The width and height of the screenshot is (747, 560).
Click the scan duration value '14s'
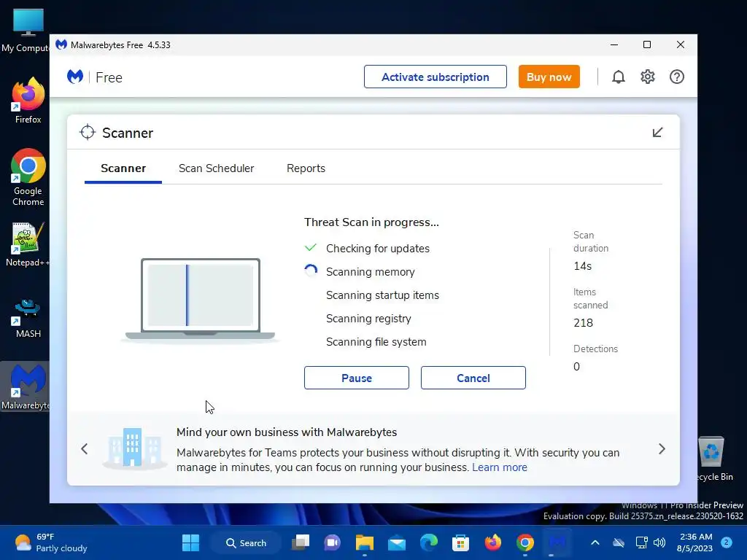pyautogui.click(x=582, y=266)
